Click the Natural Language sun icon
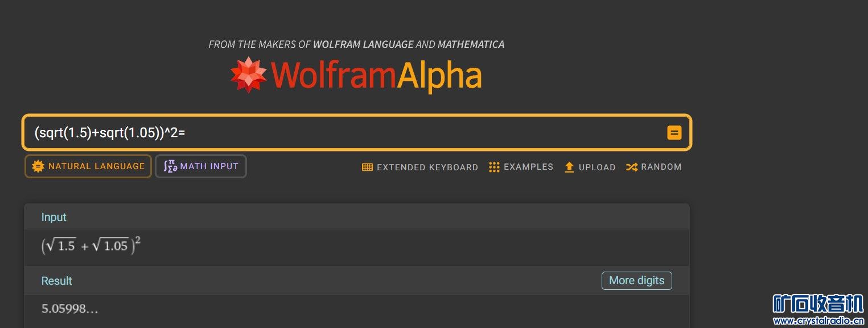This screenshot has height=328, width=868. point(38,166)
